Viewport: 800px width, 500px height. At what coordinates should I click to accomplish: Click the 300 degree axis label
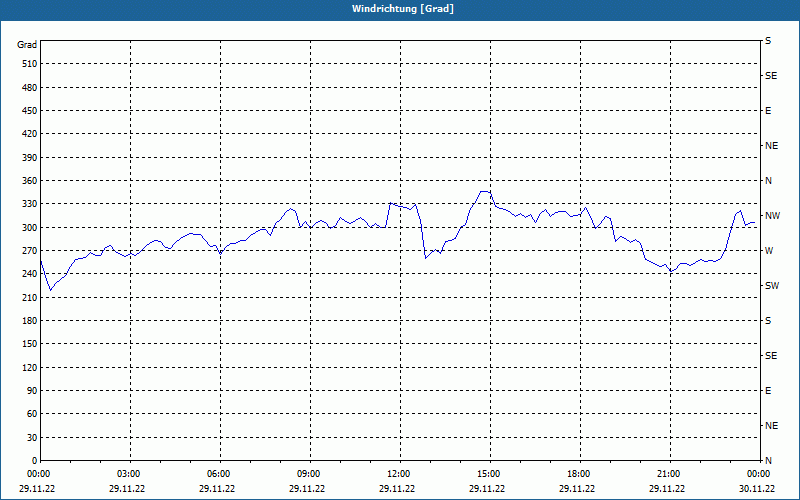pos(30,228)
